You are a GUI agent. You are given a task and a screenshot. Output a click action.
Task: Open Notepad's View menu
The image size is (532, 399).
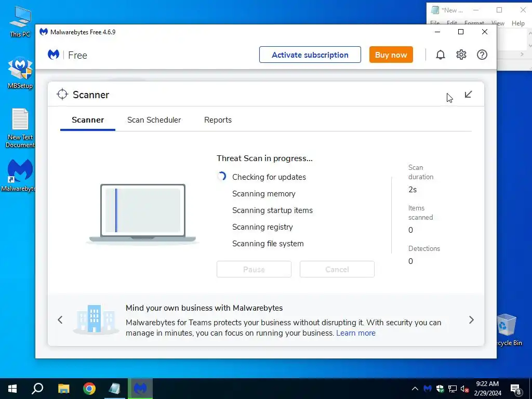tap(498, 23)
